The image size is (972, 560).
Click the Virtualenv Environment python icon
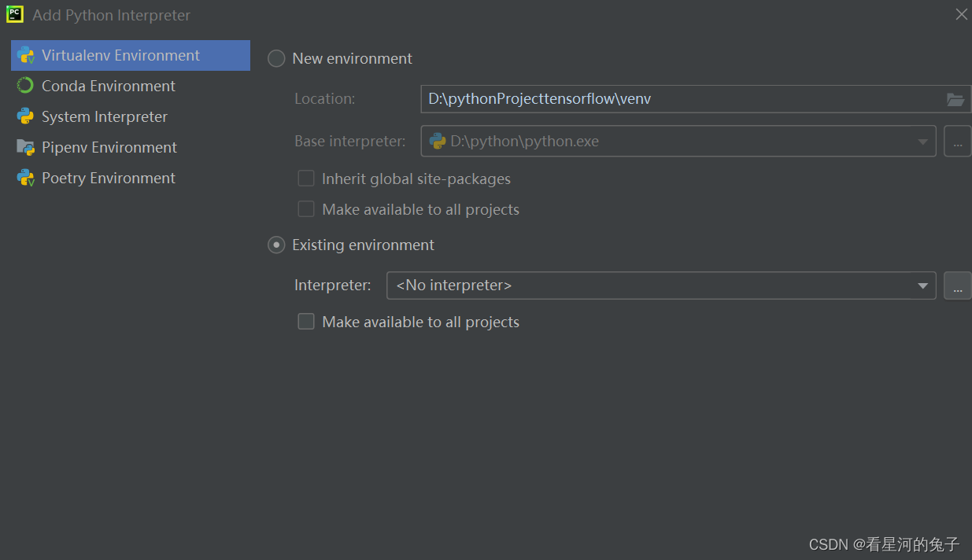point(25,56)
